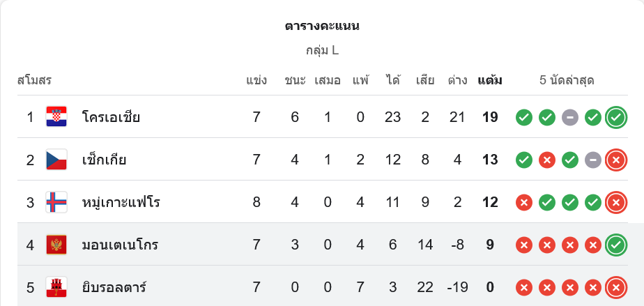Open the โครเอเชีย team link

point(111,117)
